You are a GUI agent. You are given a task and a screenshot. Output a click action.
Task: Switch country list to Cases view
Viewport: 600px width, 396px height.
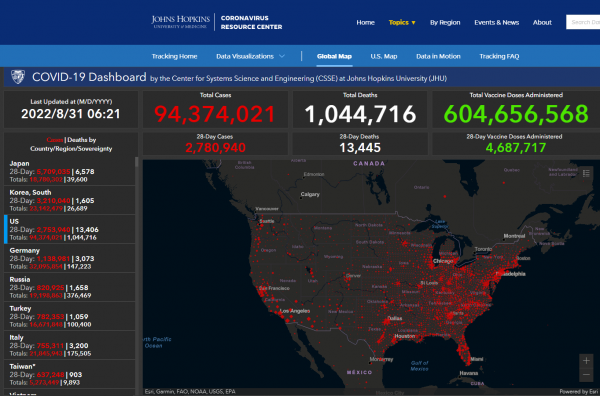54,140
